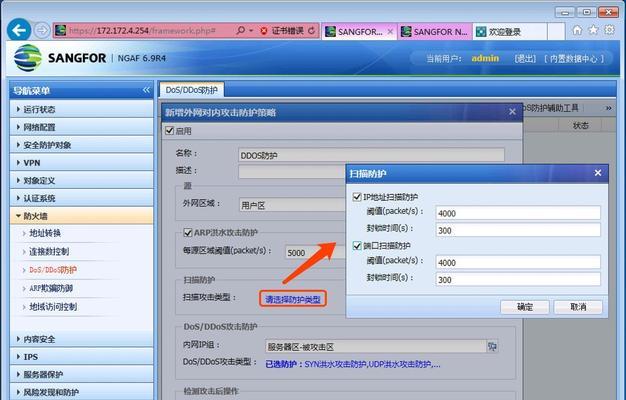Click the internal IP group picker icon
The height and width of the screenshot is (400, 626).
click(x=492, y=347)
